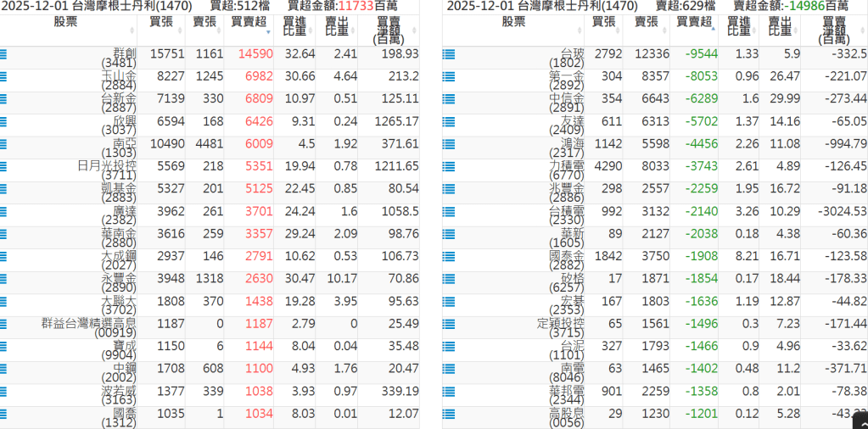Sort left table by 買賣超 column
This screenshot has height=429, width=868.
(x=249, y=22)
